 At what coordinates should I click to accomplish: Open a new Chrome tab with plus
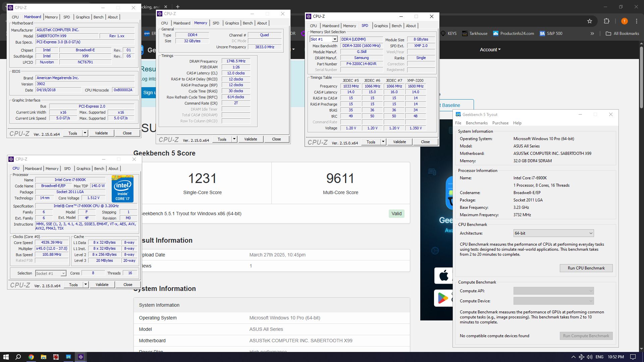(178, 7)
